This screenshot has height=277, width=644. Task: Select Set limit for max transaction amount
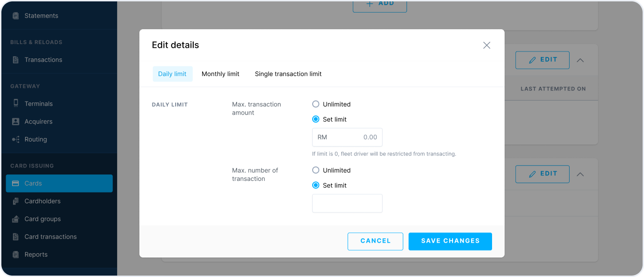point(316,119)
